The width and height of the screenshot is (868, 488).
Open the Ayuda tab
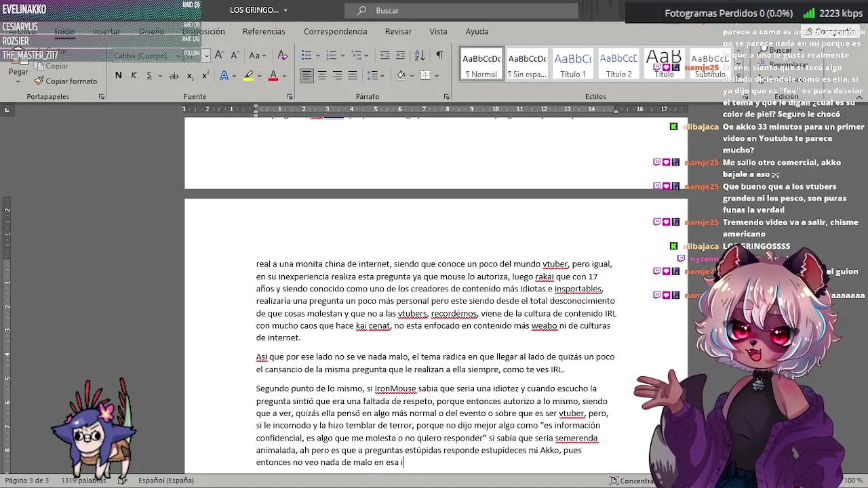click(x=477, y=31)
